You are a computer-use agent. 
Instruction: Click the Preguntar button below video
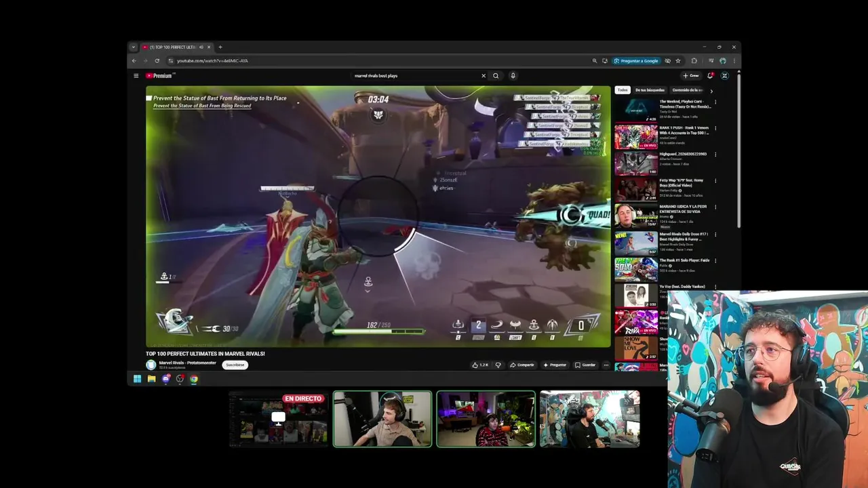point(555,365)
